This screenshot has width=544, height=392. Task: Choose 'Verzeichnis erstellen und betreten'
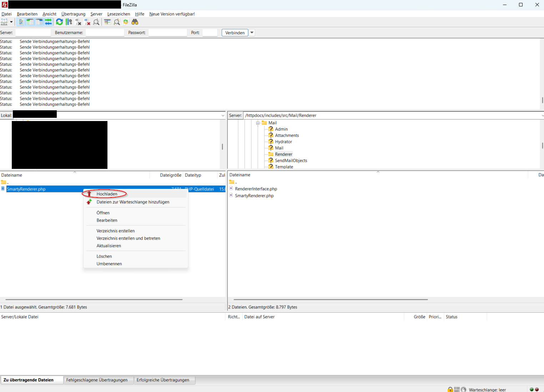tap(136, 238)
